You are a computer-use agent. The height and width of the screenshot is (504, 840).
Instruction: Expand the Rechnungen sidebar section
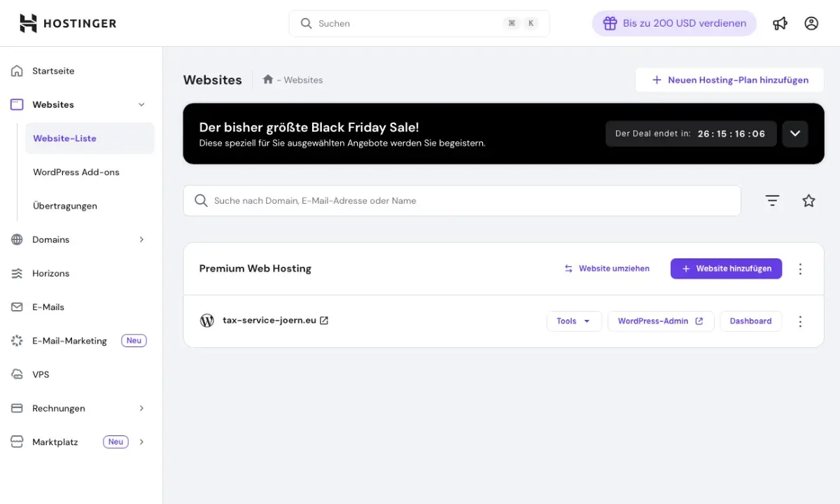[141, 408]
